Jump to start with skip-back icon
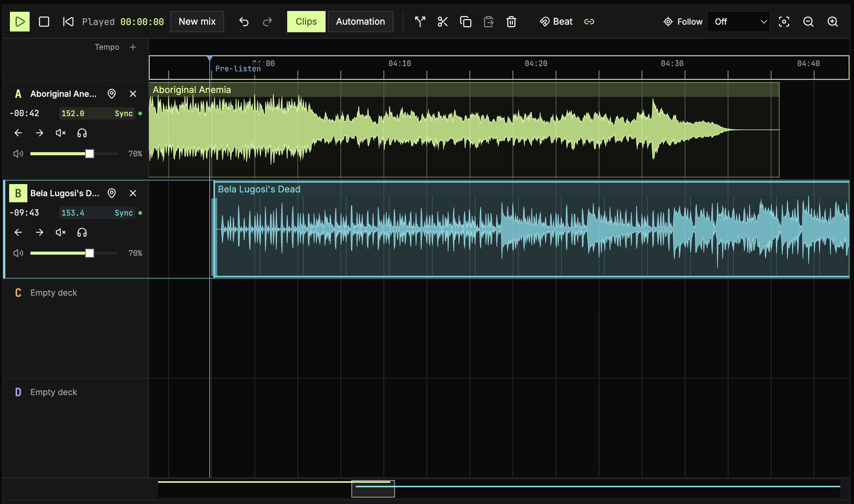854x504 pixels. coord(68,22)
